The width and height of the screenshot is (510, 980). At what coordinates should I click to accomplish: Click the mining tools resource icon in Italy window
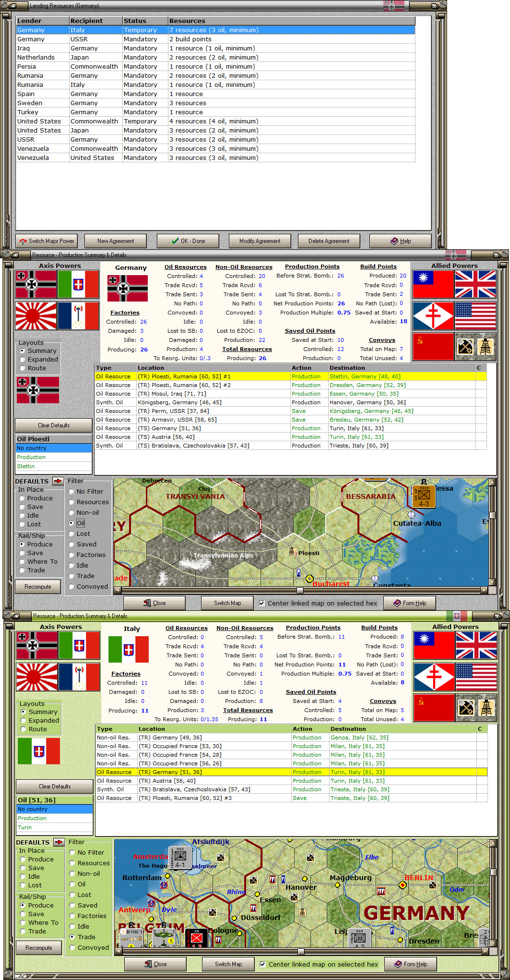coord(466,707)
